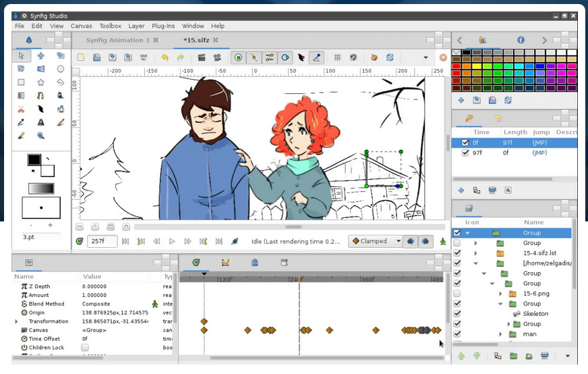Choose the Star tool
The image size is (588, 374).
[41, 82]
